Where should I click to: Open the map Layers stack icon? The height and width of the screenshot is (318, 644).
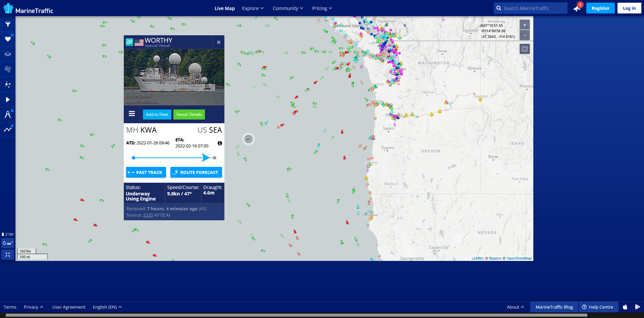point(8,54)
